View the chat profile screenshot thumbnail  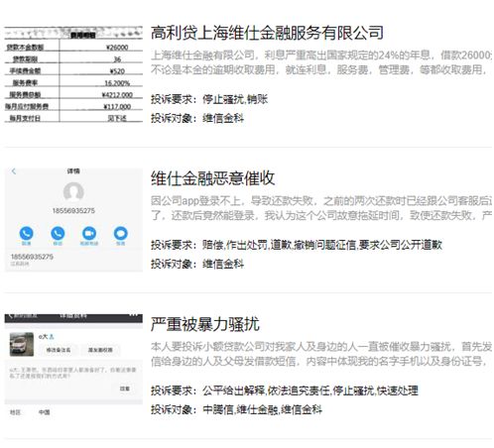pyautogui.click(x=73, y=366)
